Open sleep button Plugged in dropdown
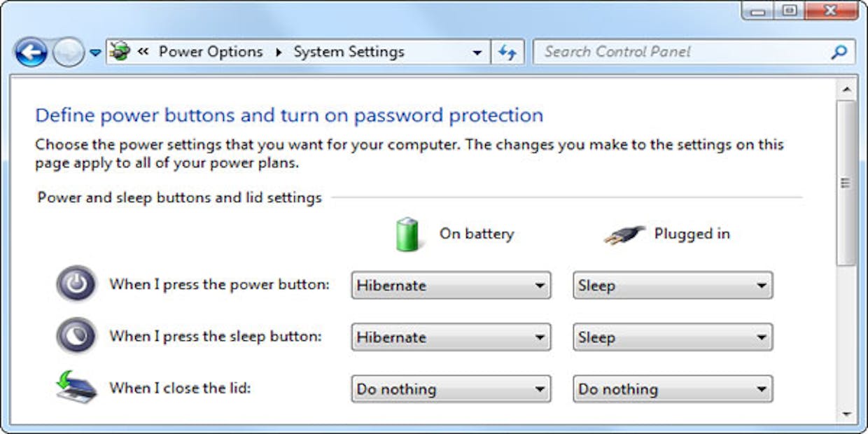 pyautogui.click(x=673, y=337)
